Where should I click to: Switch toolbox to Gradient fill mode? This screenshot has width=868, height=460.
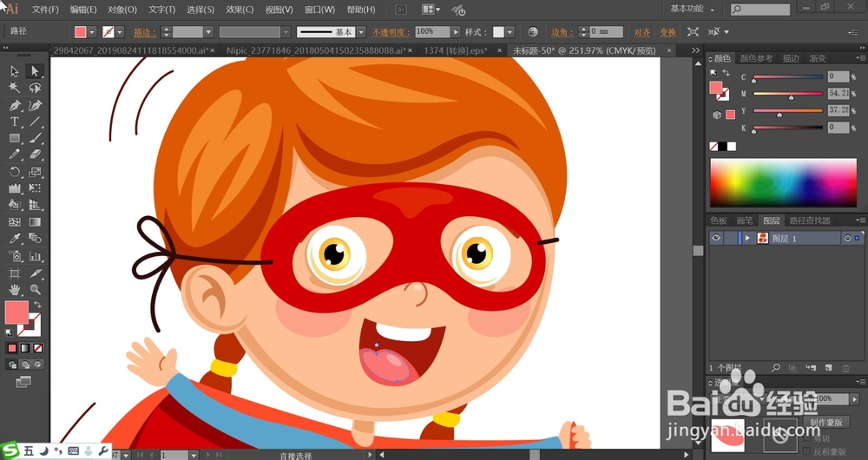25,348
